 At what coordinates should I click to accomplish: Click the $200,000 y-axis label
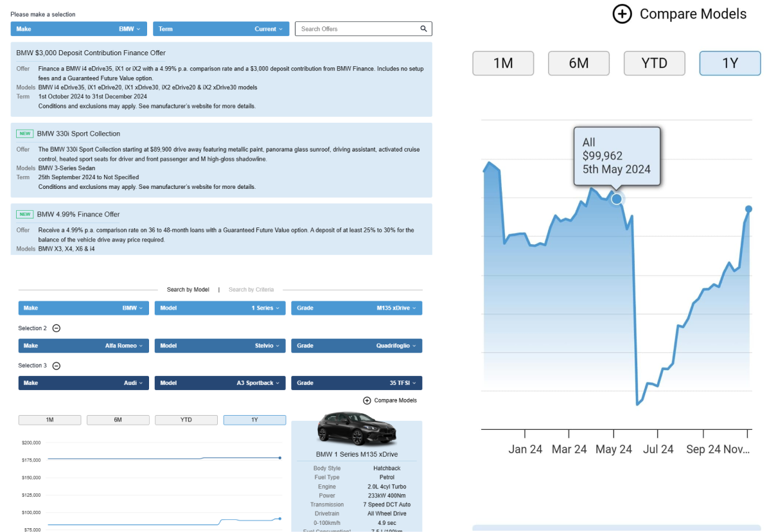pyautogui.click(x=31, y=443)
